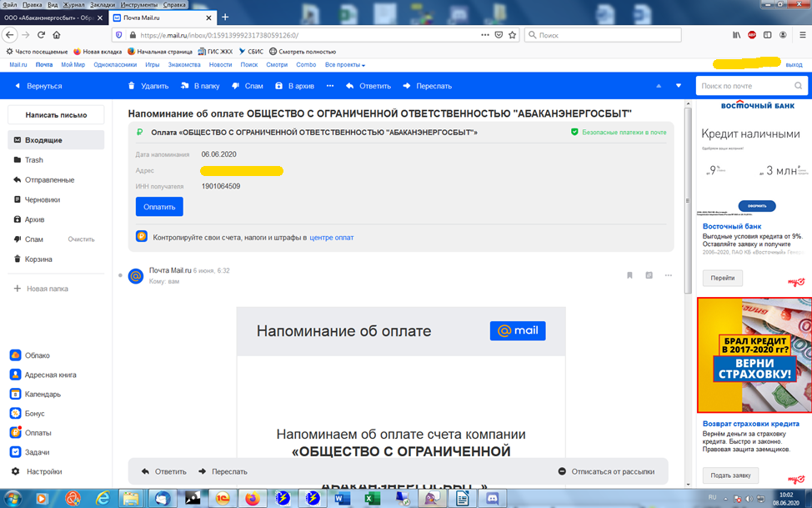Open the Журнал menu
The image size is (812, 508).
click(73, 5)
